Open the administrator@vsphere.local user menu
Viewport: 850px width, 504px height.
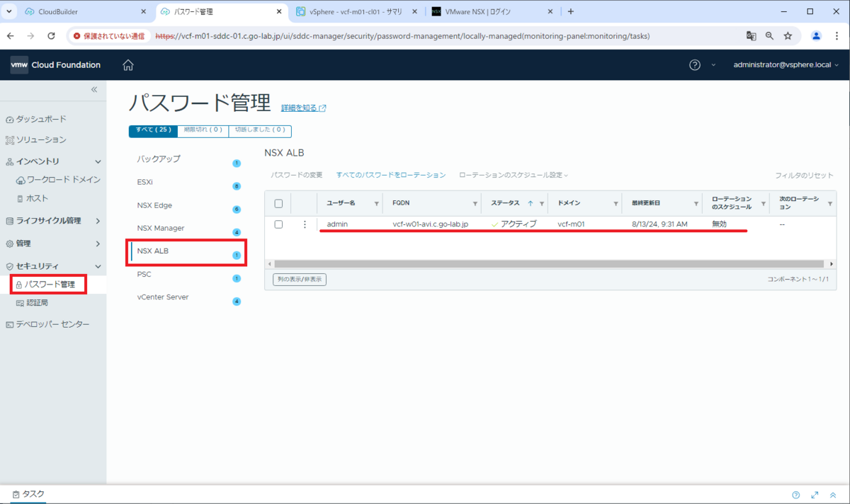786,65
